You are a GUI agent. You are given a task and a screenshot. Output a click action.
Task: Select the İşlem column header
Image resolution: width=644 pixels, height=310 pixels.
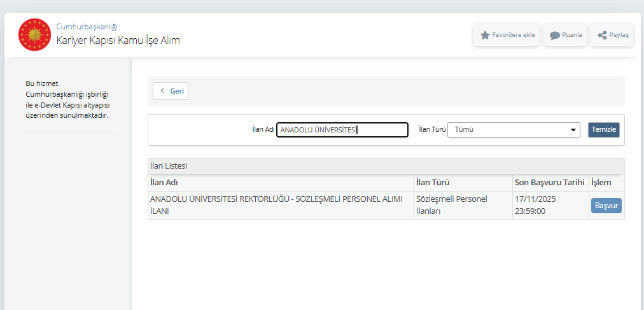(601, 183)
